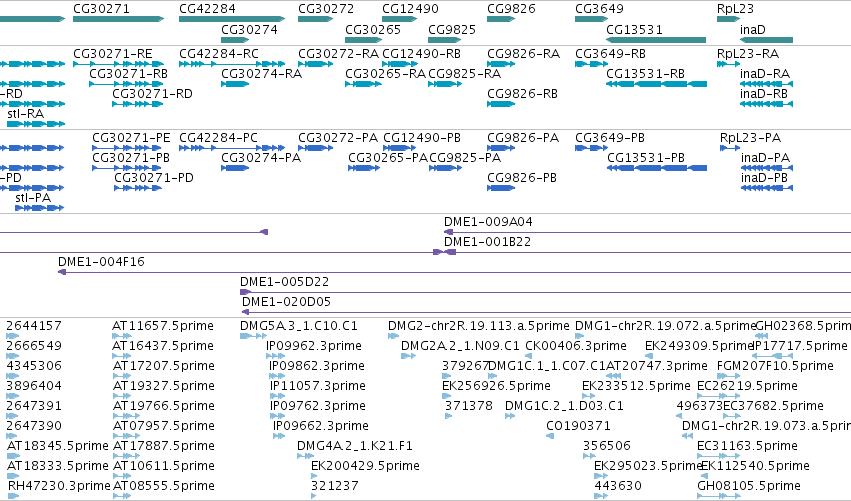The image size is (851, 501).
Task: Select the stl-PA protein label
Action: point(33,198)
